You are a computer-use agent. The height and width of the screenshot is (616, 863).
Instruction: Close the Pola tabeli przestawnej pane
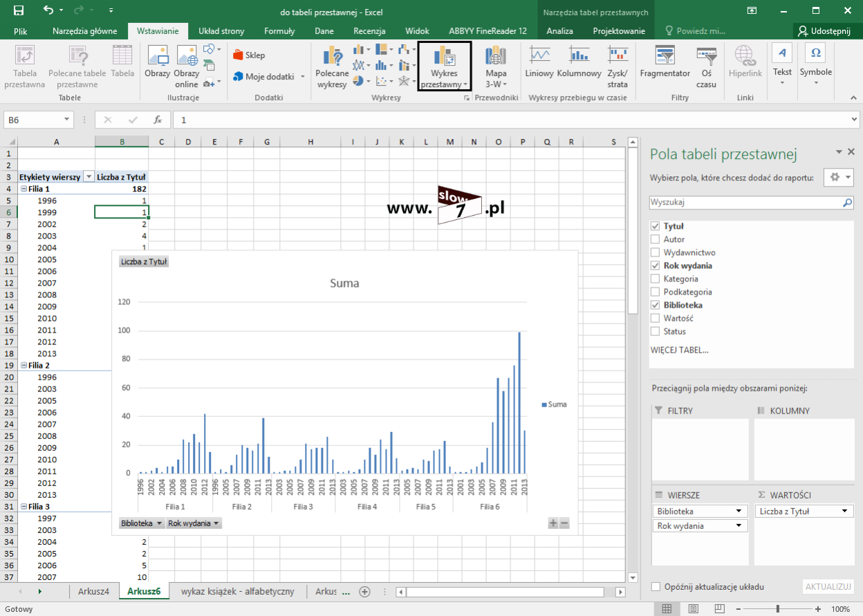click(851, 152)
